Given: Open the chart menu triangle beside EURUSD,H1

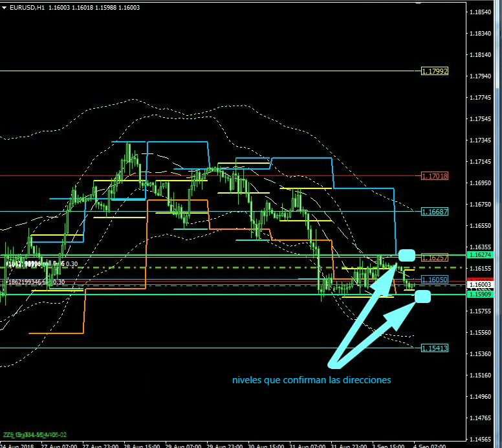Looking at the screenshot, I should [x=5, y=6].
